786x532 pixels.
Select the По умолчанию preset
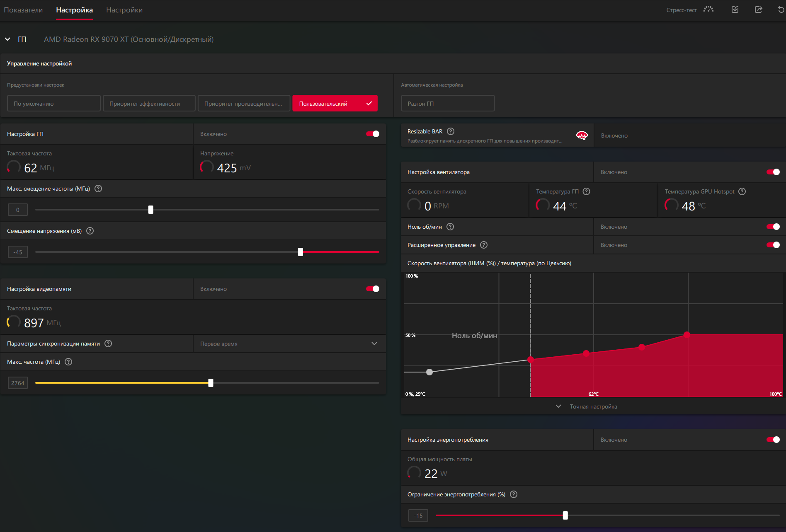54,103
